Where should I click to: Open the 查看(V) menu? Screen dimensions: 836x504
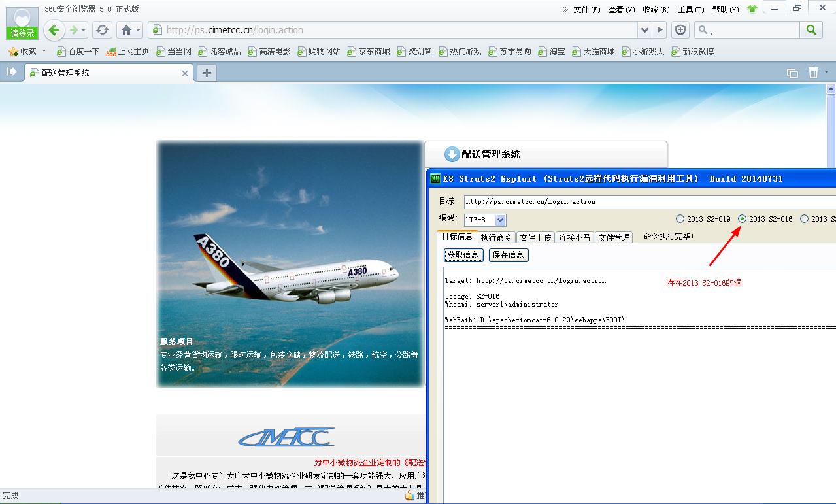click(622, 9)
